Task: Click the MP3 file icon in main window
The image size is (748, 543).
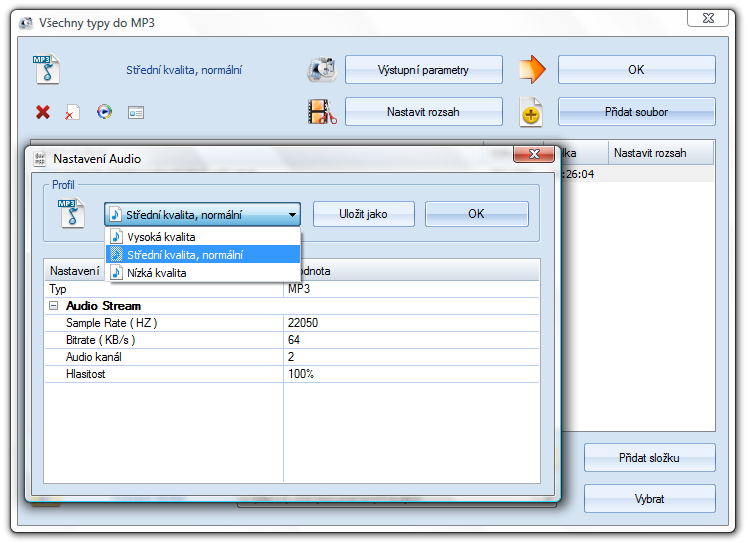Action: pos(46,69)
